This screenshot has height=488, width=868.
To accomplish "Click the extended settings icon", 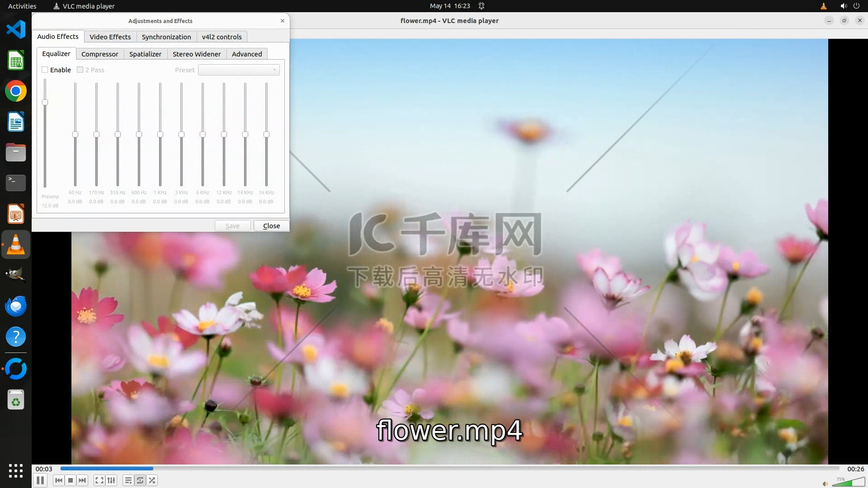I will pos(111,480).
